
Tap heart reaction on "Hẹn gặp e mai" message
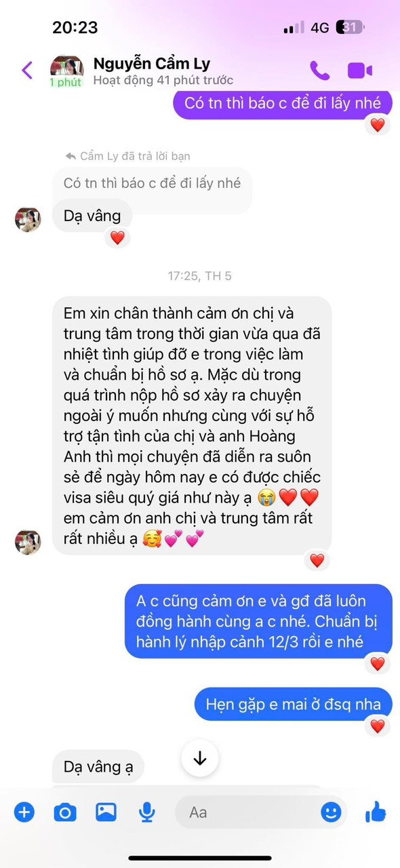coord(378,726)
